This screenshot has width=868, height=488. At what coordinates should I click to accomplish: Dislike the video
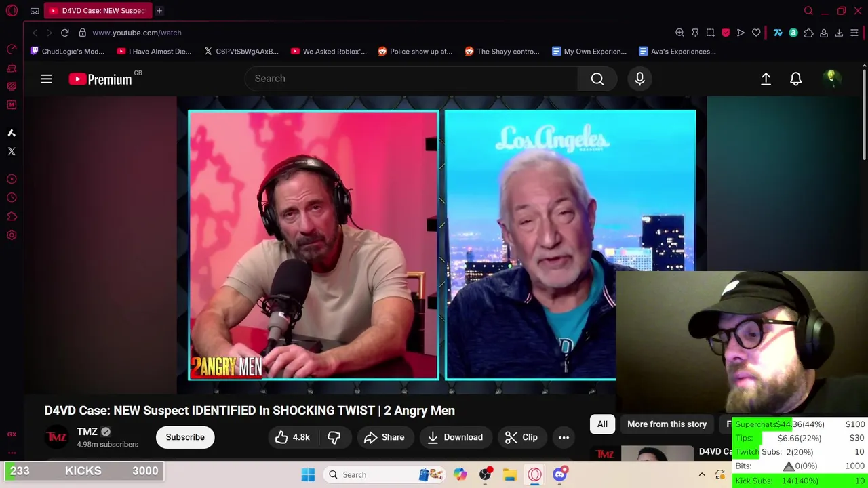tap(334, 437)
